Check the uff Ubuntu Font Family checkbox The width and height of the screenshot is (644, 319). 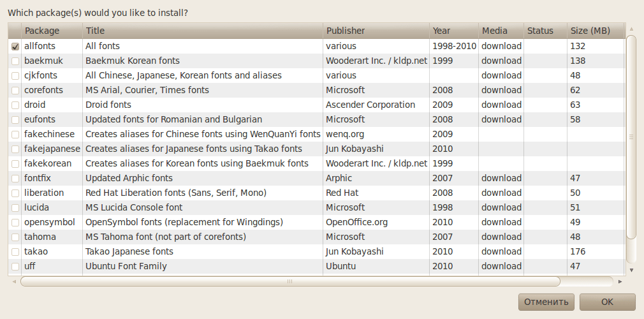tap(15, 267)
